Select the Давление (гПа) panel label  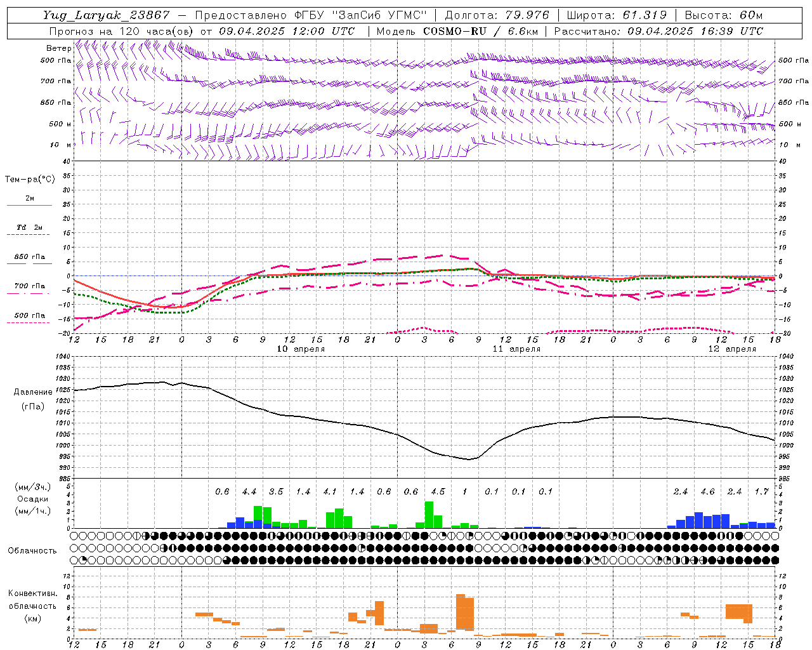tap(32, 399)
